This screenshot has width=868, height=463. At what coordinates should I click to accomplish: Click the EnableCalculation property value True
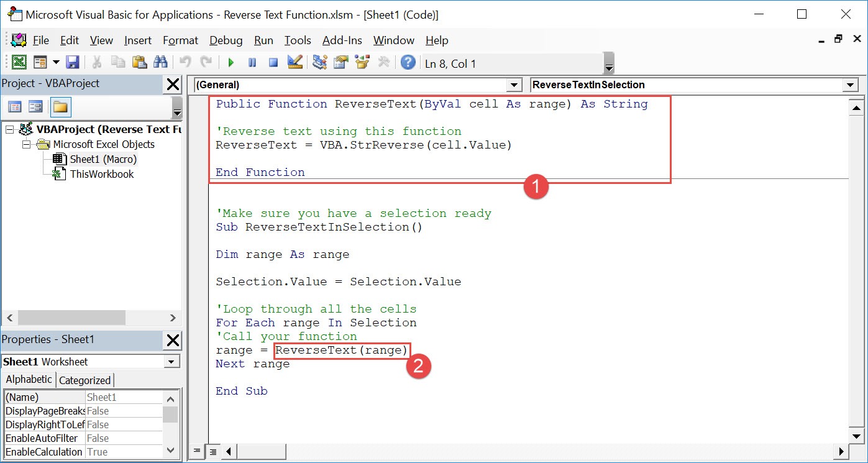(x=124, y=452)
